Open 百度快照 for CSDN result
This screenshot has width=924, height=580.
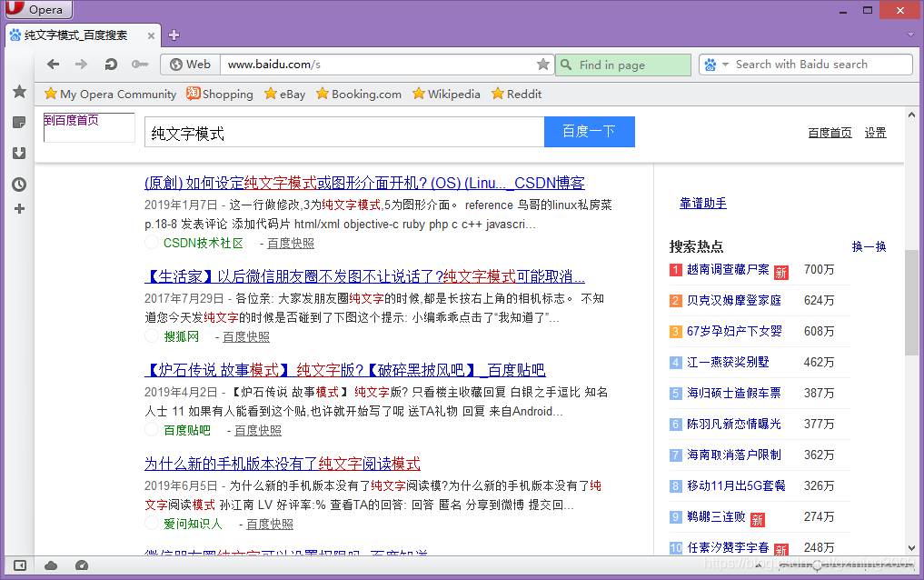coord(291,243)
